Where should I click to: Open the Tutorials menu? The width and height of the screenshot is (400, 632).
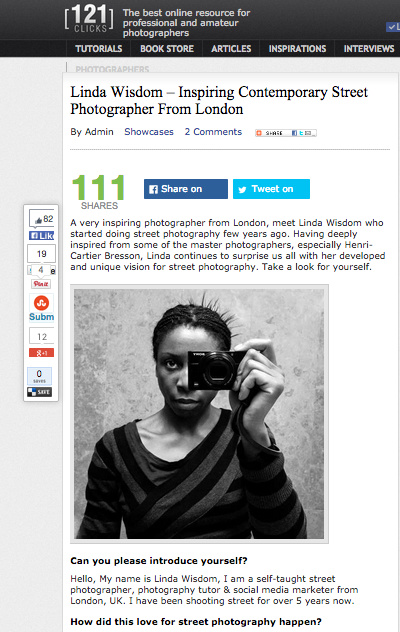coord(98,49)
